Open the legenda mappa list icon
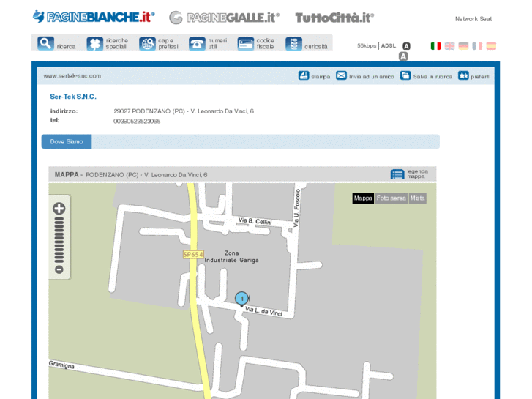 397,174
